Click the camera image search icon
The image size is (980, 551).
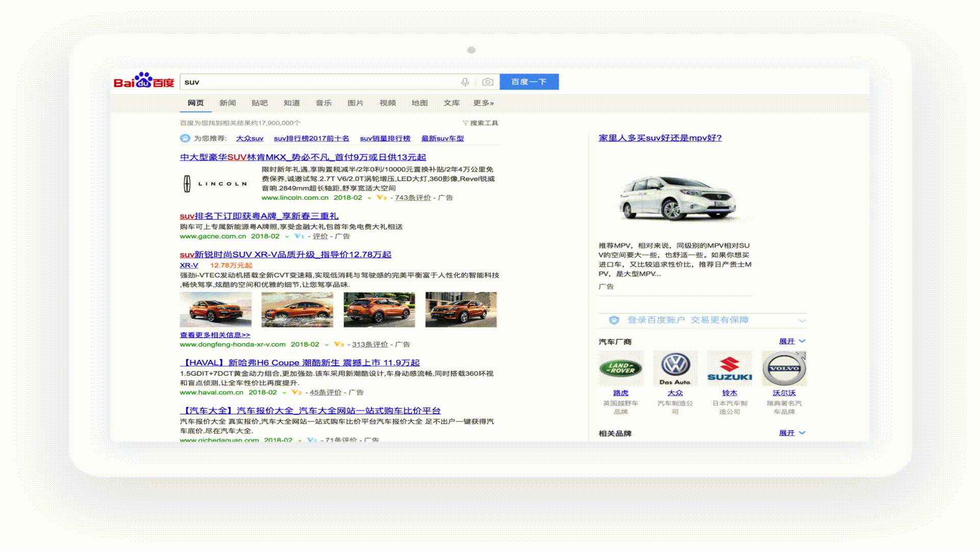[487, 82]
